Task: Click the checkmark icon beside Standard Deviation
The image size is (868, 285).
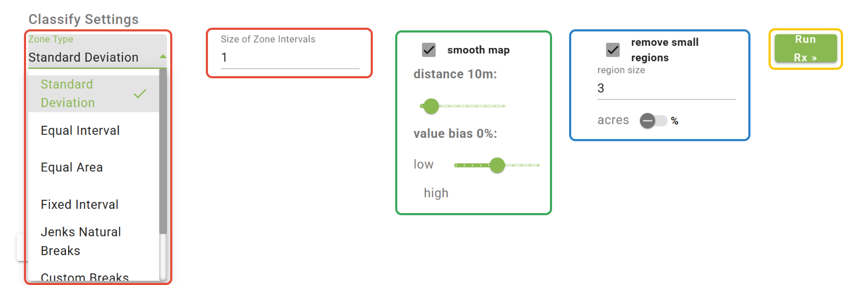Action: [x=140, y=94]
